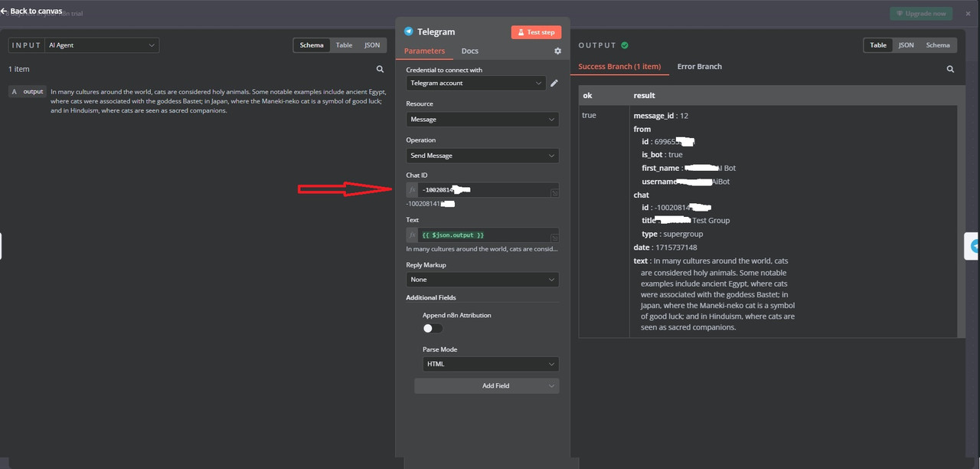
Task: Open the Operation dropdown showing Send Message
Action: pos(482,156)
